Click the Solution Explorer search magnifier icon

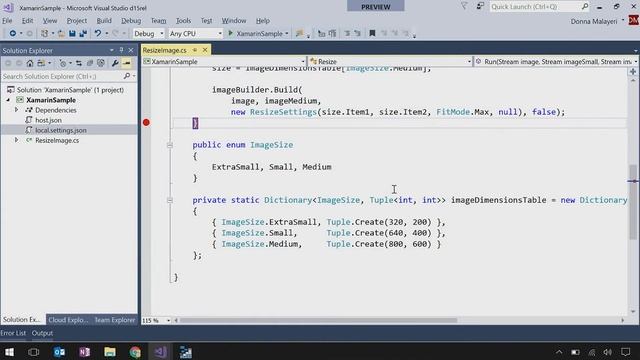tap(127, 76)
